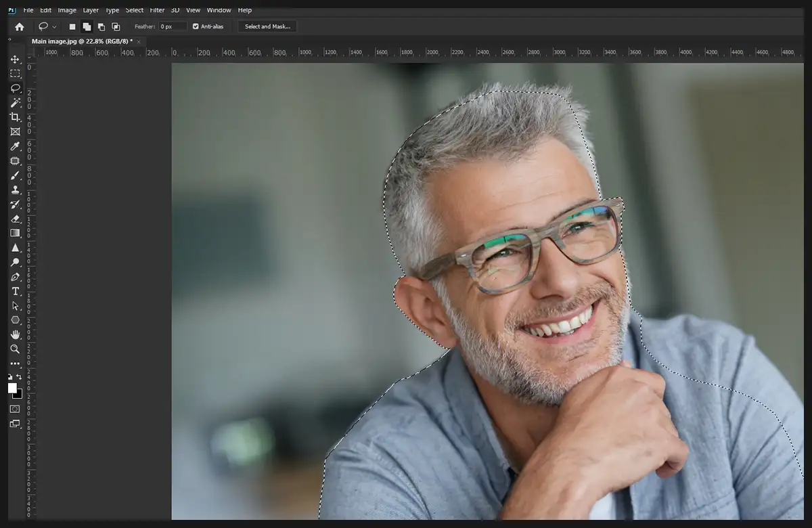Viewport: 812px width, 528px height.
Task: Select the Eyedropper tool
Action: point(15,146)
